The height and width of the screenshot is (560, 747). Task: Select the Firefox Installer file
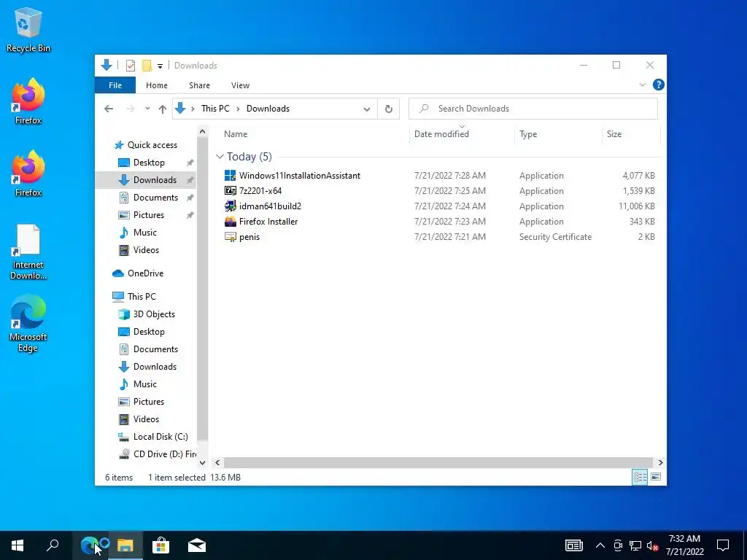[439, 222]
